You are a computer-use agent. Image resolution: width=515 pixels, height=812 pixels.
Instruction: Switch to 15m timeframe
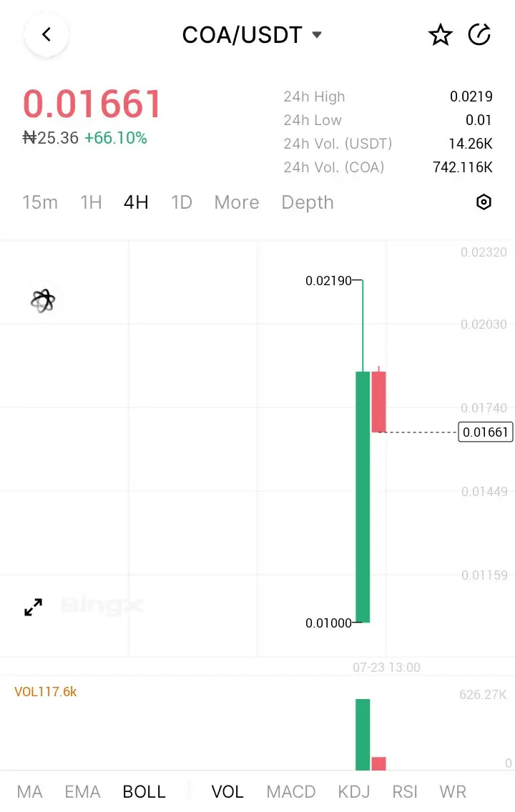(40, 202)
